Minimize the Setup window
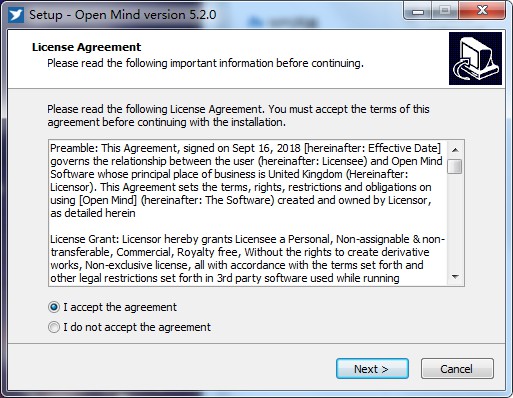 pos(418,12)
